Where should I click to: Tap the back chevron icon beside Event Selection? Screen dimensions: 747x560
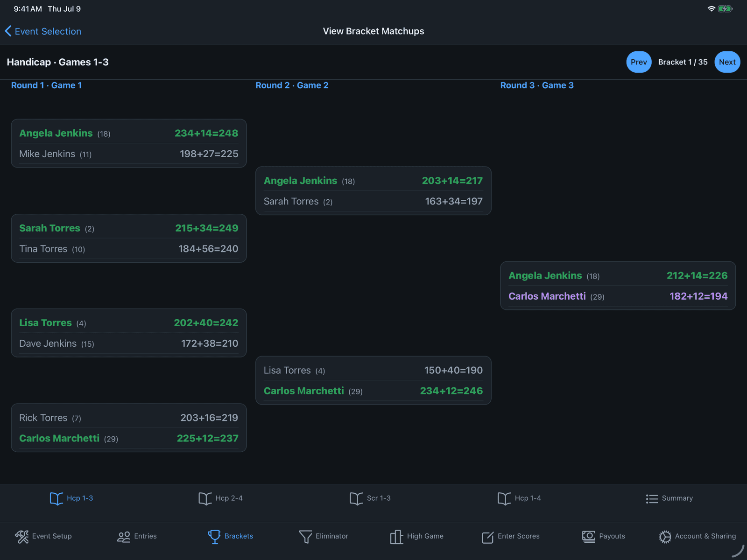(8, 31)
